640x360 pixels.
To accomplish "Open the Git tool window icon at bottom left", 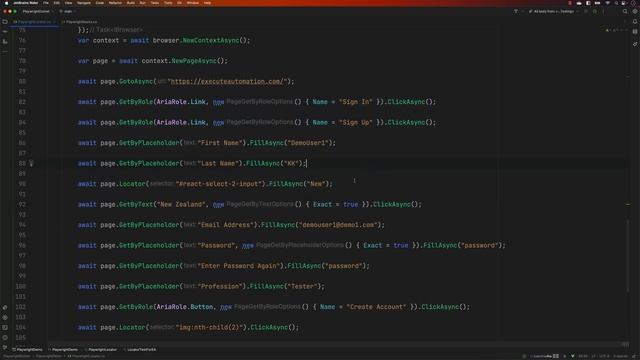I will pos(5,347).
